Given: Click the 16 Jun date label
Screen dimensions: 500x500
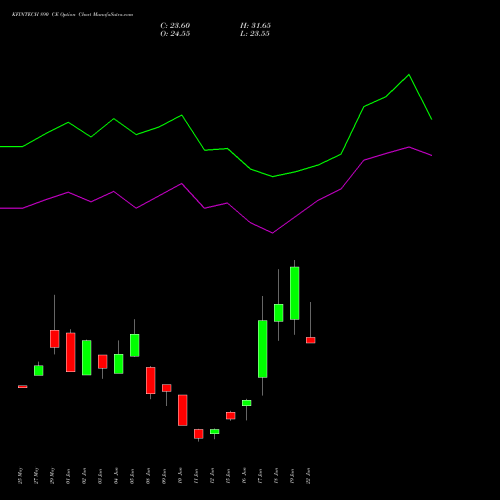Looking at the screenshot, I should point(245,476).
